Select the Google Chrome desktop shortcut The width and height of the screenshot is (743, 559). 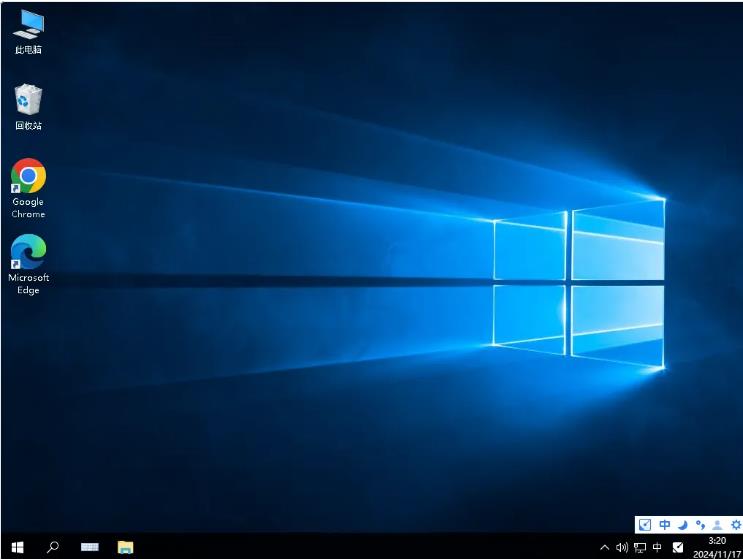pos(28,189)
